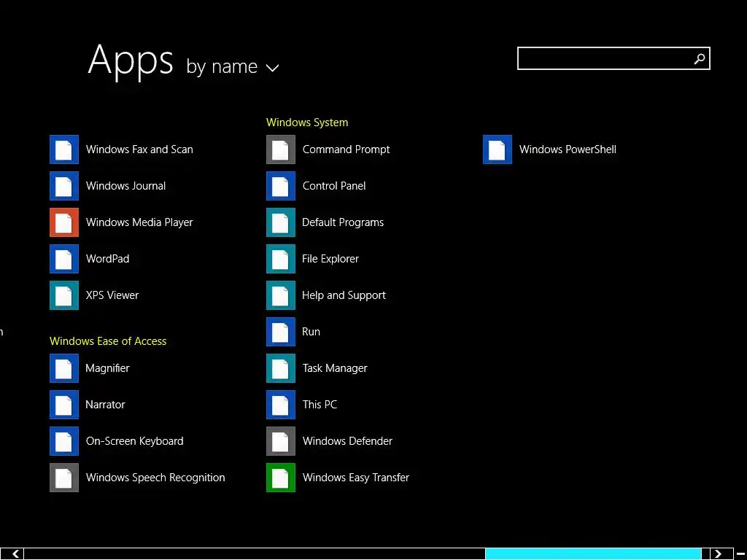
Task: Launch Windows Speech Recognition icon
Action: point(64,478)
